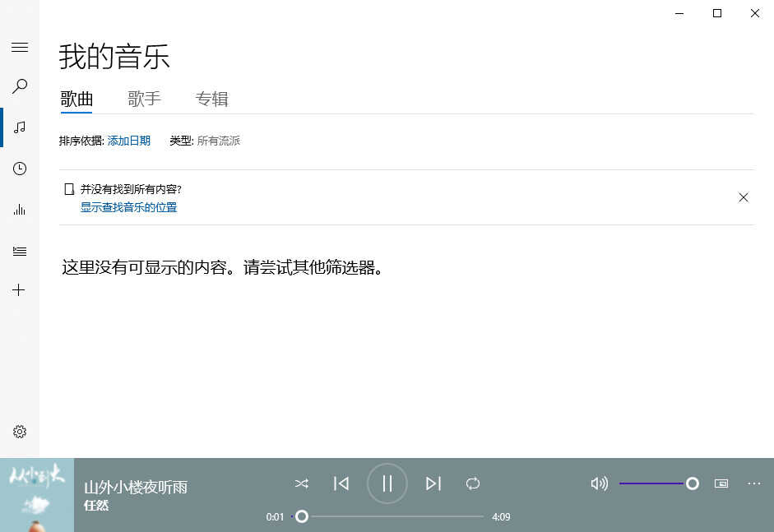
Task: Switch to the 歌手 tab
Action: point(144,99)
